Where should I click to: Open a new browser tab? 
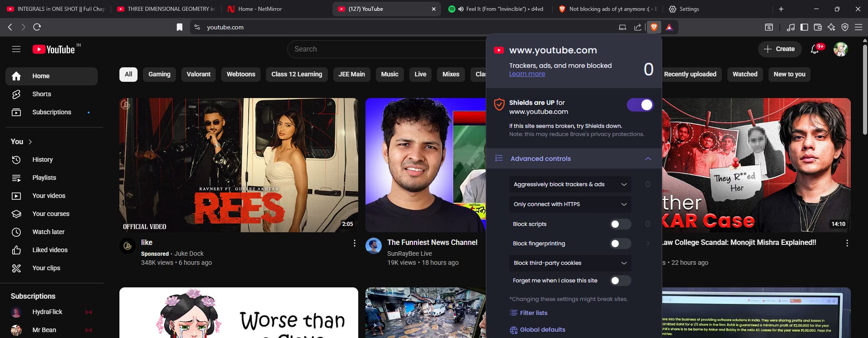[781, 9]
